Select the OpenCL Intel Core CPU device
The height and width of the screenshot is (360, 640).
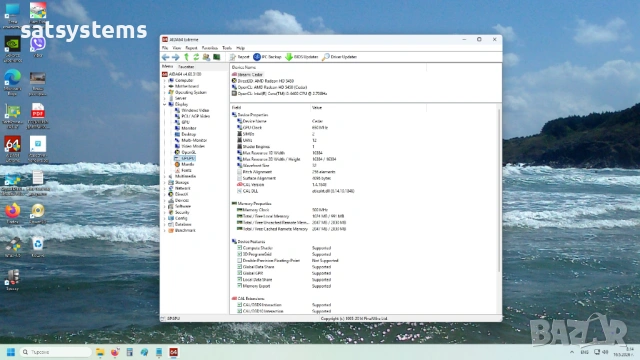[280, 93]
